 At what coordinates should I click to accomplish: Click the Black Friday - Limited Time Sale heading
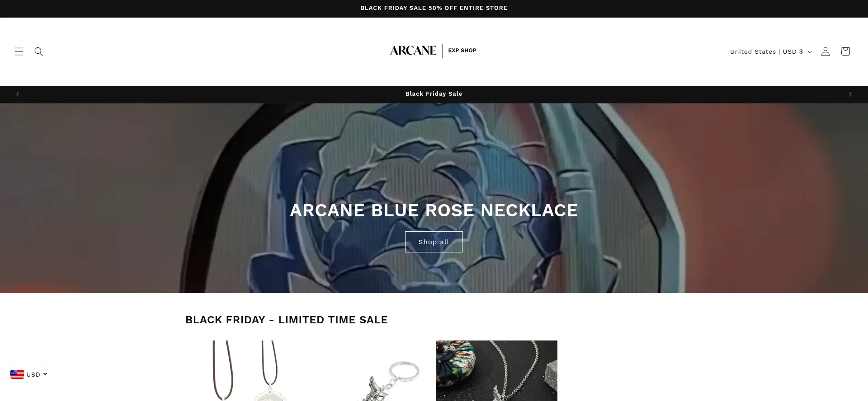[x=287, y=320]
